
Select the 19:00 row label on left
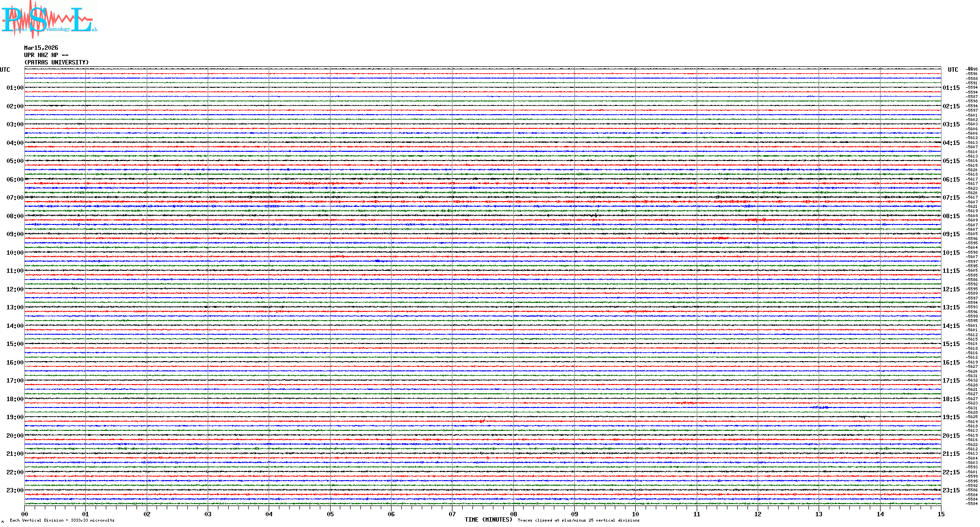point(15,417)
